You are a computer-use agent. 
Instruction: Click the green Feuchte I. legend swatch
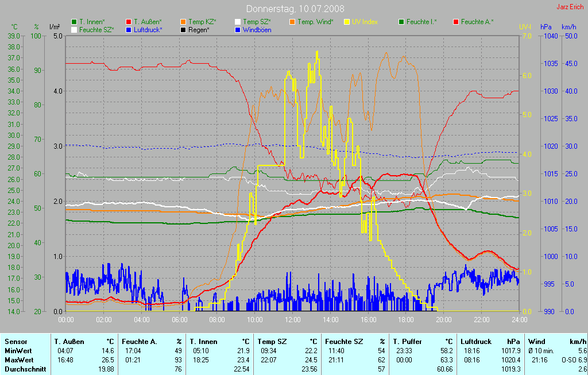pyautogui.click(x=401, y=22)
